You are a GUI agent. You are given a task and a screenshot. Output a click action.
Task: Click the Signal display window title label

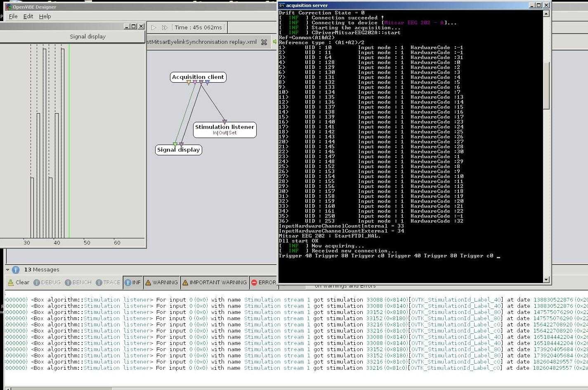[87, 36]
